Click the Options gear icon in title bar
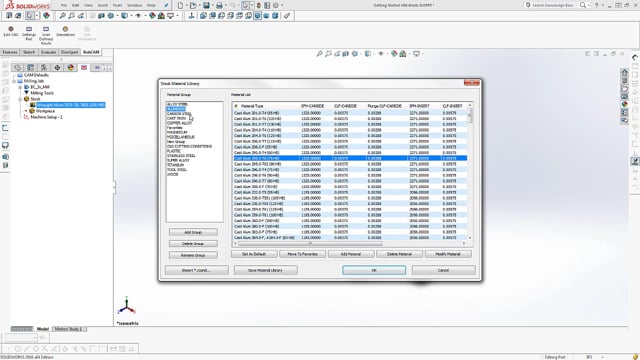 (x=276, y=5)
